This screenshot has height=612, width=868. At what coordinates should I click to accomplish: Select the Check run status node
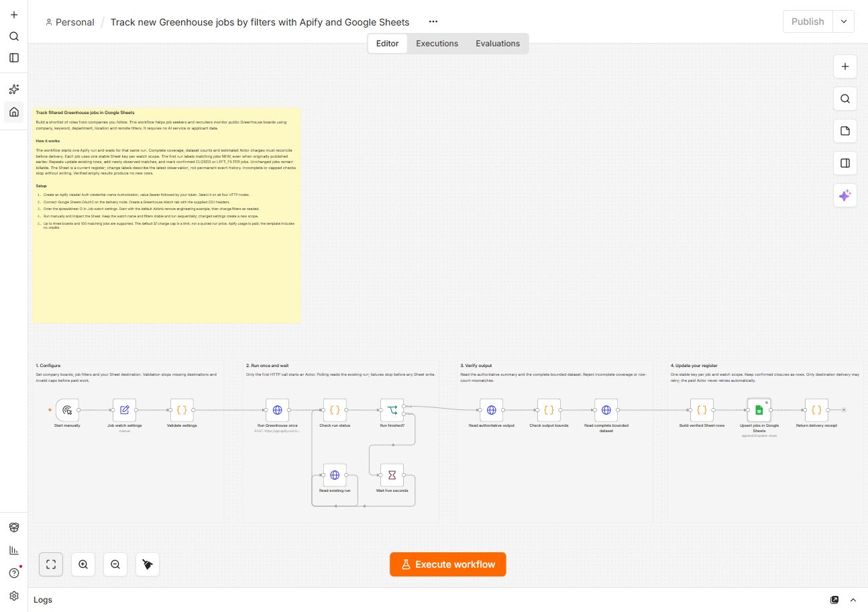tap(335, 409)
